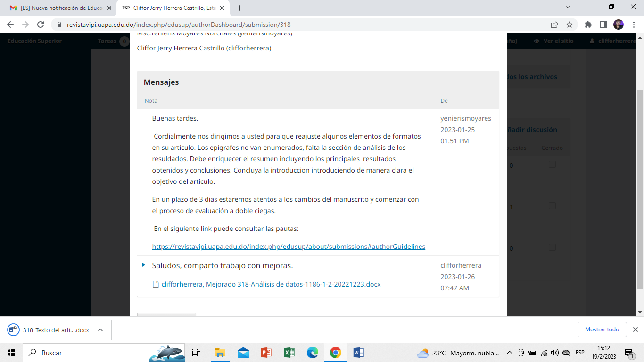Image resolution: width=644 pixels, height=362 pixels.
Task: Tick the second Cerrado checkbox
Action: pyautogui.click(x=552, y=206)
